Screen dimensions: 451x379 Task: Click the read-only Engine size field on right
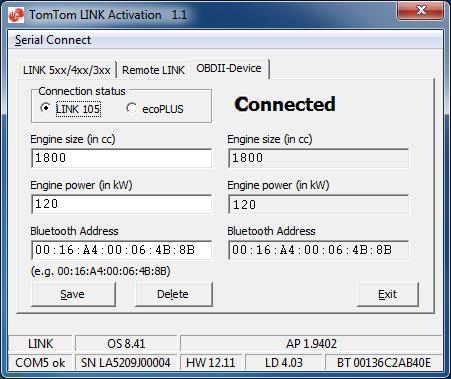(318, 158)
